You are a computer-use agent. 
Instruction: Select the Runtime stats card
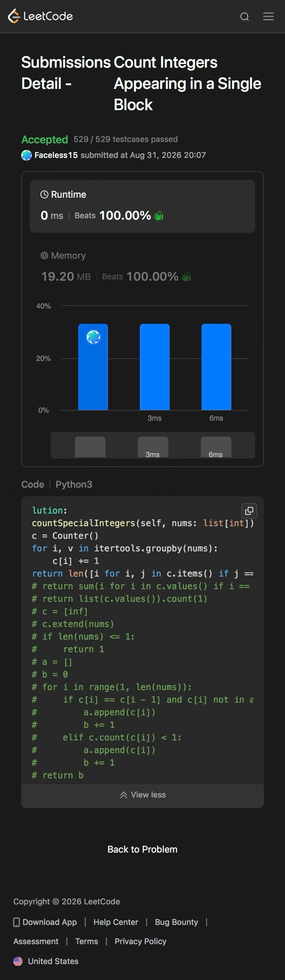point(142,206)
